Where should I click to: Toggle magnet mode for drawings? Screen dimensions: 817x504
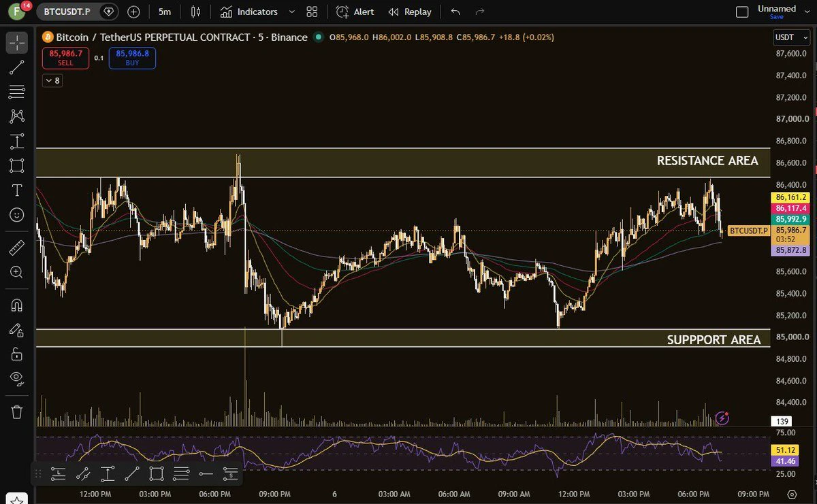tap(17, 305)
